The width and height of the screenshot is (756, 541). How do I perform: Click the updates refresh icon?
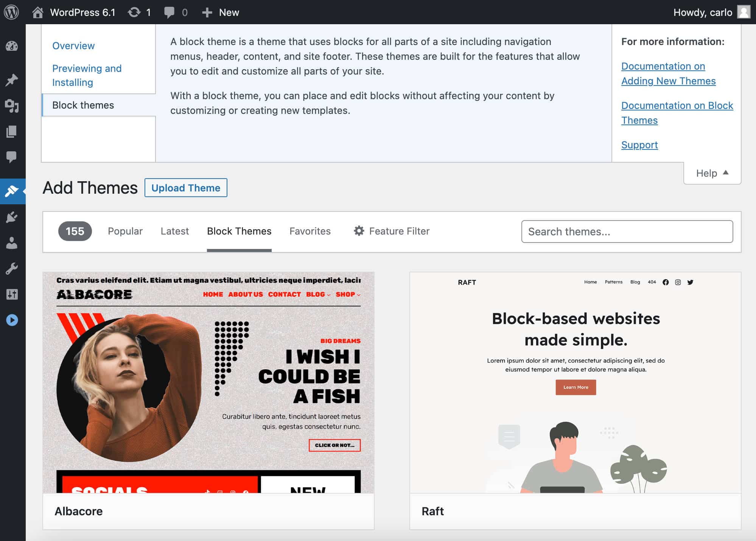(134, 12)
